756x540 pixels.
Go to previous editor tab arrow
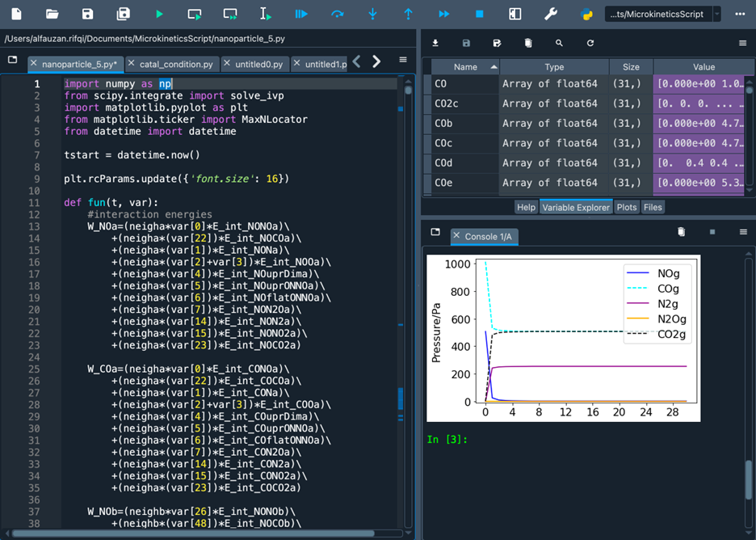pos(357,61)
